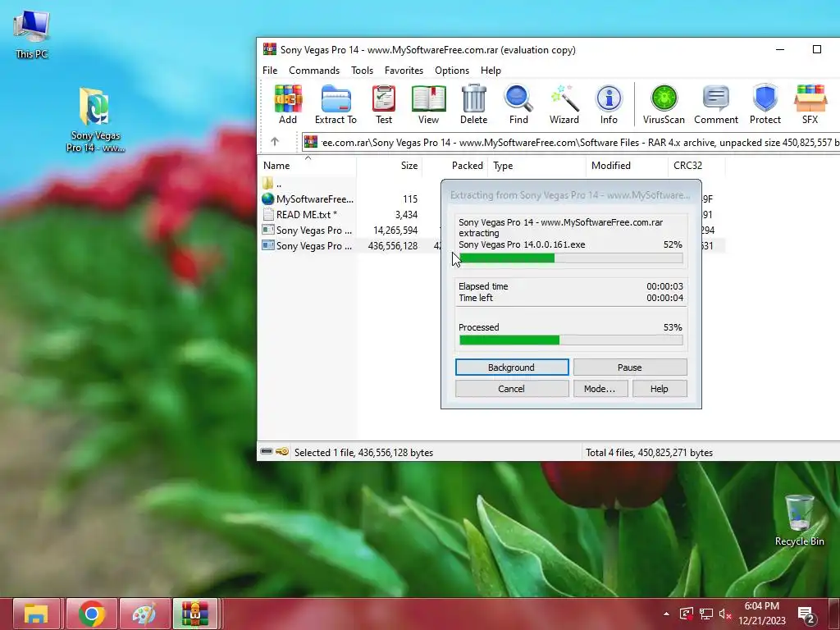Screen dimensions: 840x630
Task: Click the Processed progress bar at 53%
Action: [571, 340]
